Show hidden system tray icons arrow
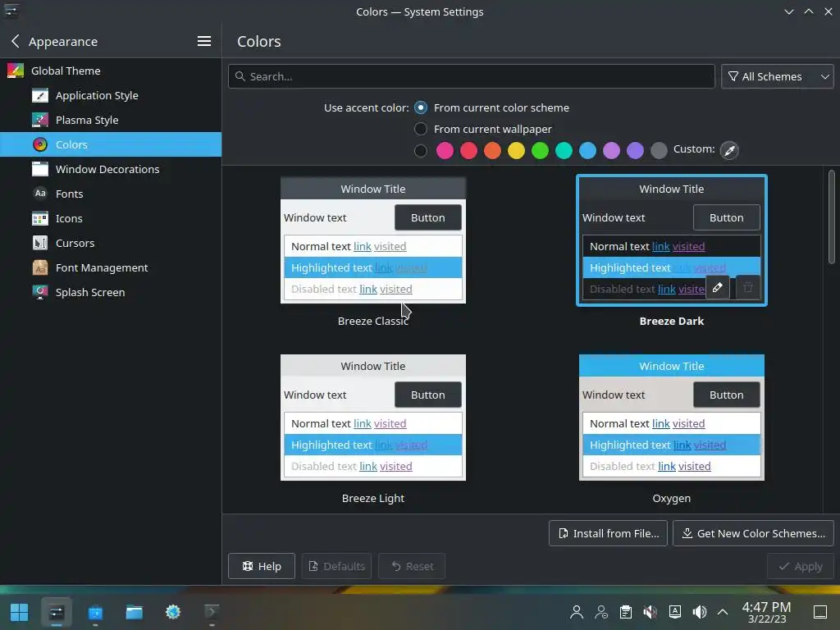 (723, 612)
